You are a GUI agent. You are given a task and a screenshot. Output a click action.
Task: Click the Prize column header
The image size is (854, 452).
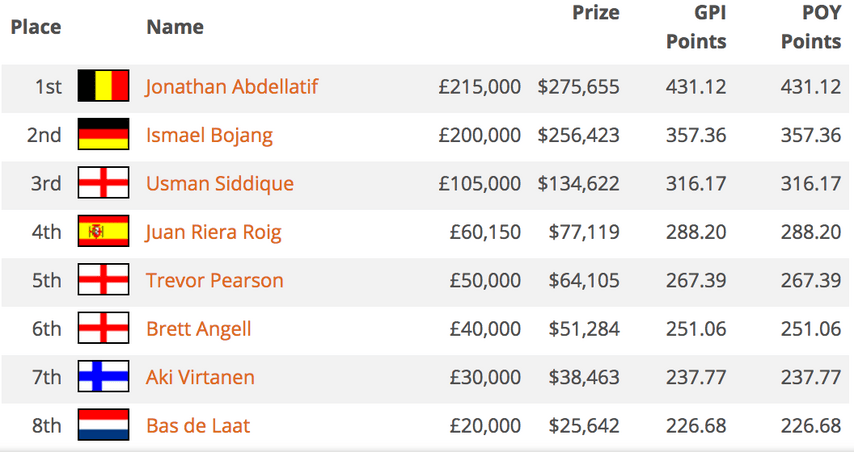click(596, 13)
